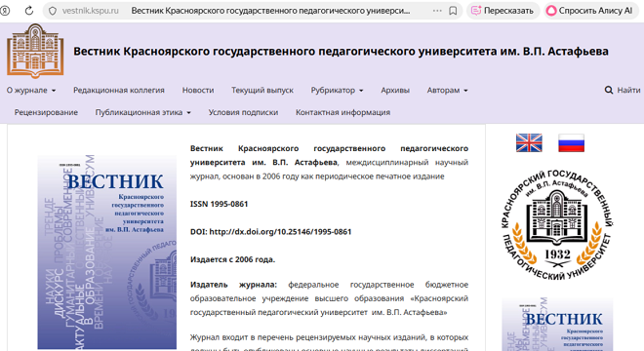The height and width of the screenshot is (351, 644).
Task: Open DOI link http://dx.doi.org/10.25146/1995-0861
Action: click(x=280, y=232)
